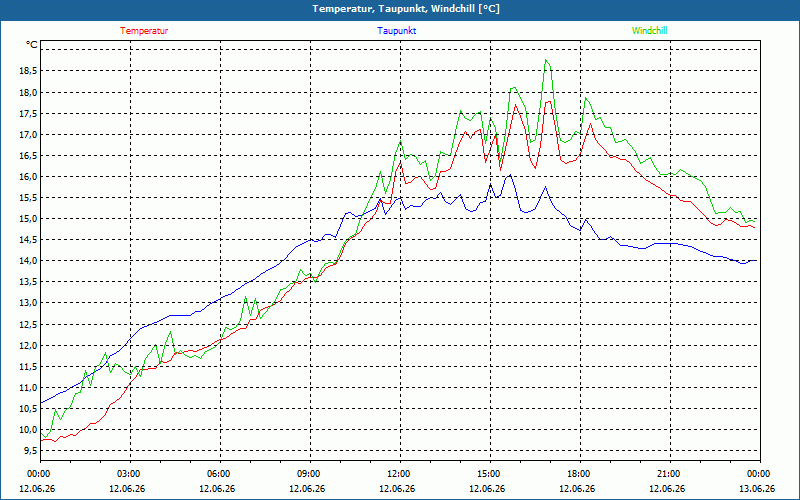Click the 12,0 value on y-axis
800x500 pixels.
tap(28, 345)
